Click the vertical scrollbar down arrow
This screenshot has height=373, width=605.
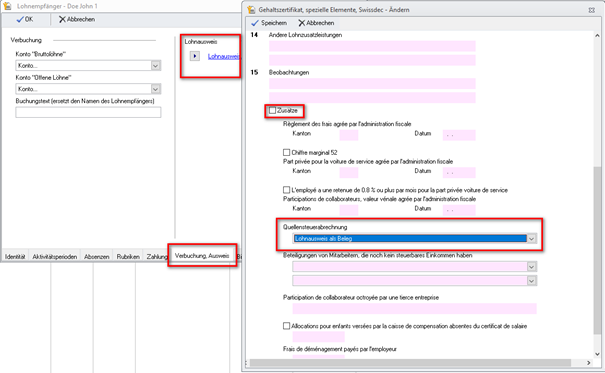coord(597,354)
